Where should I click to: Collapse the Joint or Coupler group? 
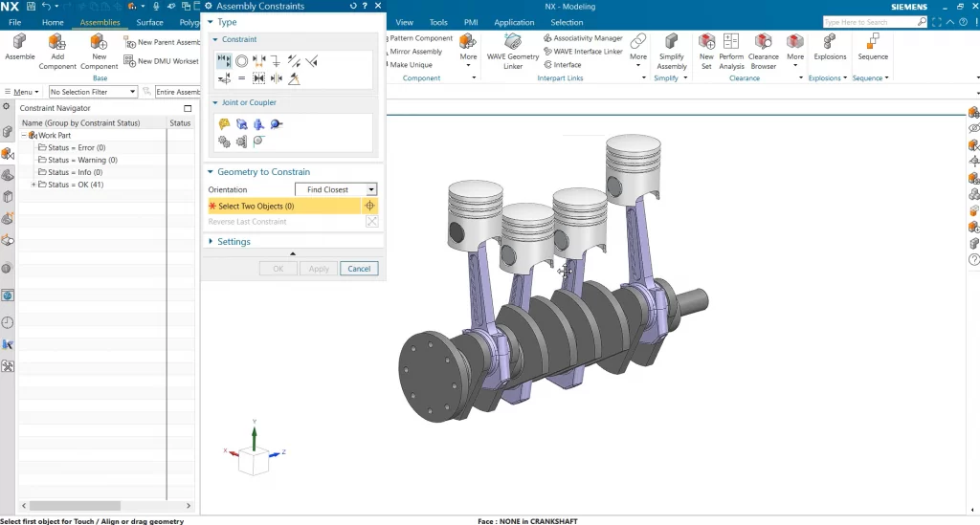click(x=215, y=102)
